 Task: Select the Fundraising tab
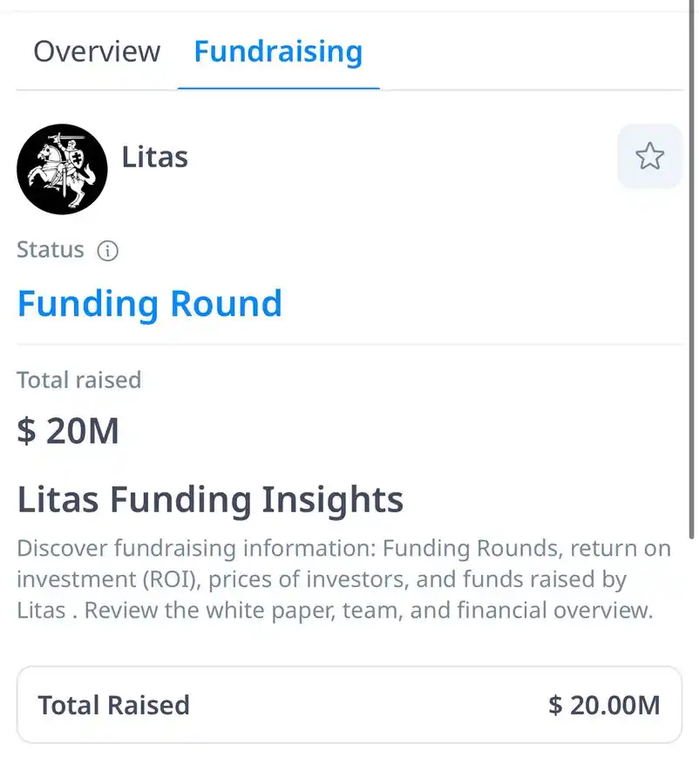(278, 51)
